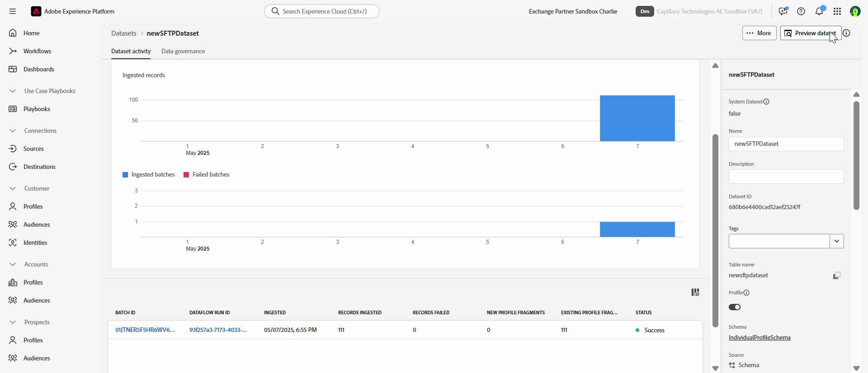The image size is (868, 373).
Task: Click the Success status cell
Action: pos(650,330)
